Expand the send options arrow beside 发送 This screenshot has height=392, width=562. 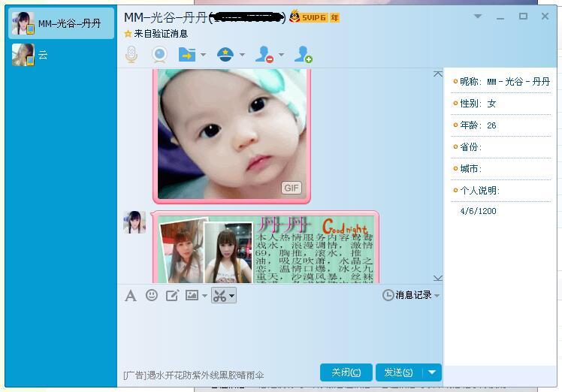pyautogui.click(x=432, y=372)
